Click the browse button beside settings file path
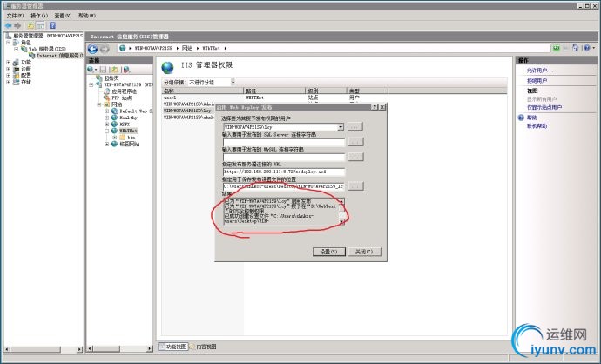 [x=355, y=186]
